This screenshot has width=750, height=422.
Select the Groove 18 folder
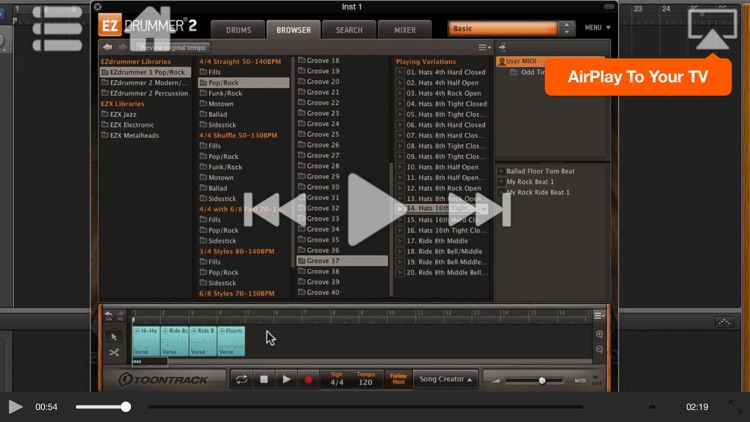[319, 60]
